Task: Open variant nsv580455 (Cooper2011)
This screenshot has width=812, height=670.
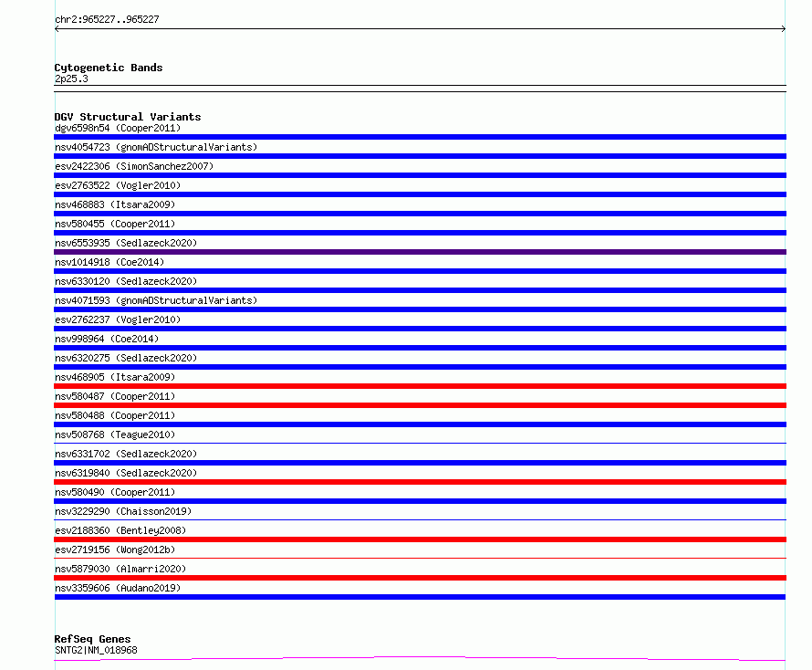Action: [115, 224]
